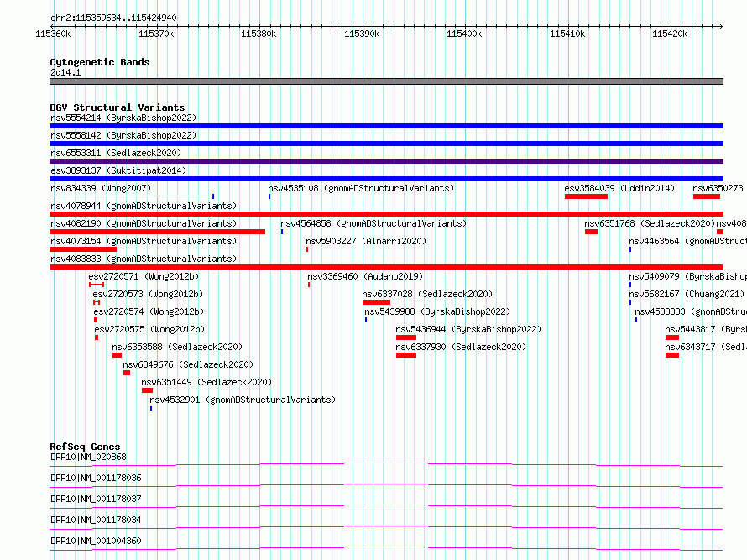Click the DPP10|NM_001178034 transcript label
This screenshot has height=560, width=747.
(x=97, y=520)
